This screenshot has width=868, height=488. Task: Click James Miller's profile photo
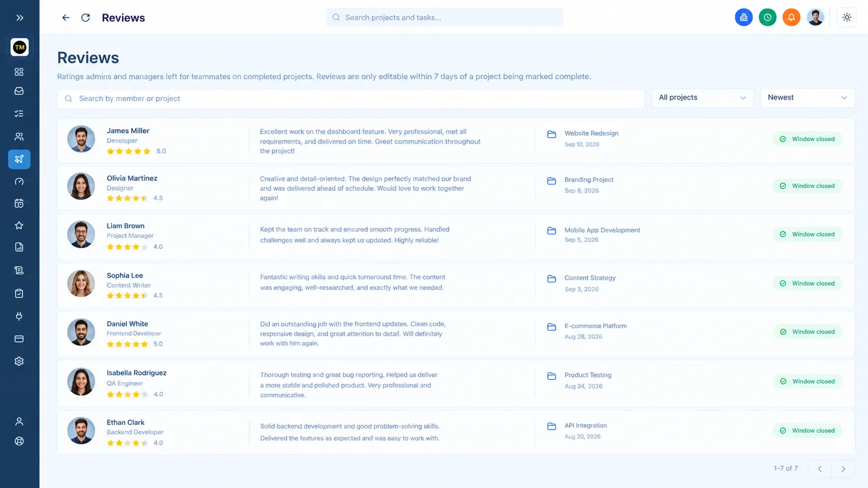[81, 139]
